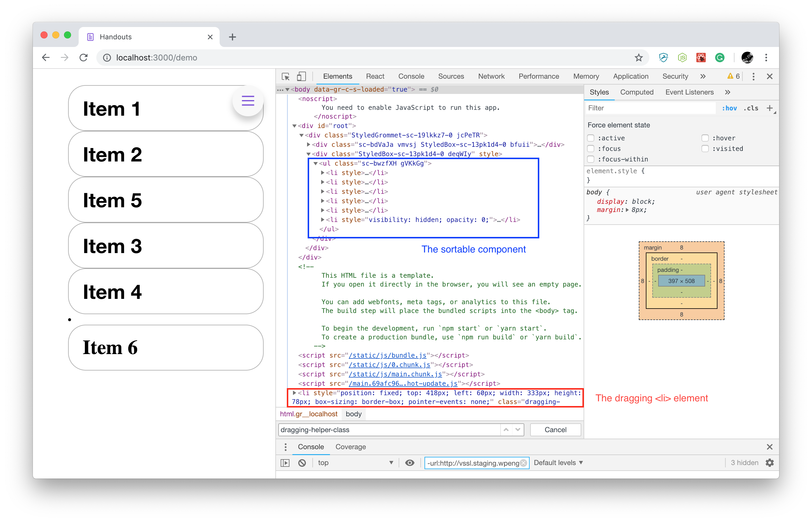Open the Default levels dropdown
This screenshot has width=812, height=522.
pos(558,463)
